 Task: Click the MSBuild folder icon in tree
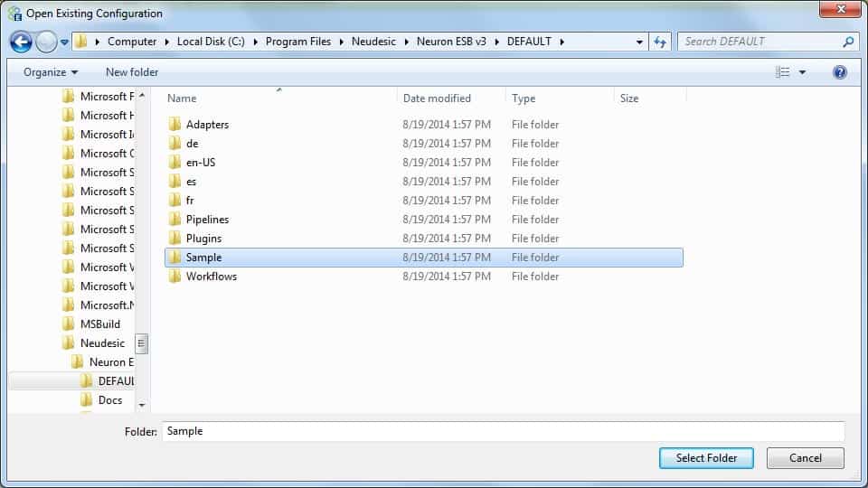(x=68, y=324)
